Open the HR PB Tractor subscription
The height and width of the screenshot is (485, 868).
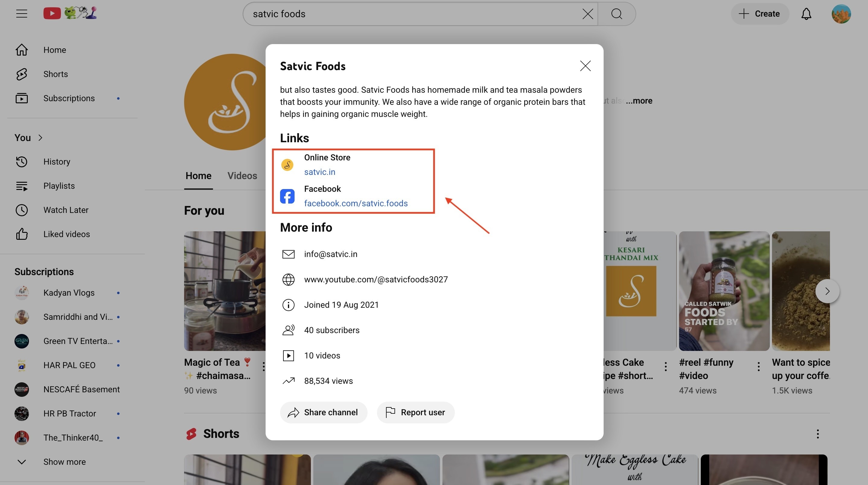pos(72,414)
